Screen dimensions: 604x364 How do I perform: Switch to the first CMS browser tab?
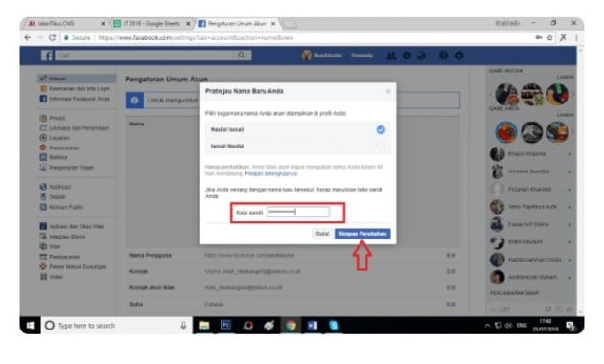[66, 24]
